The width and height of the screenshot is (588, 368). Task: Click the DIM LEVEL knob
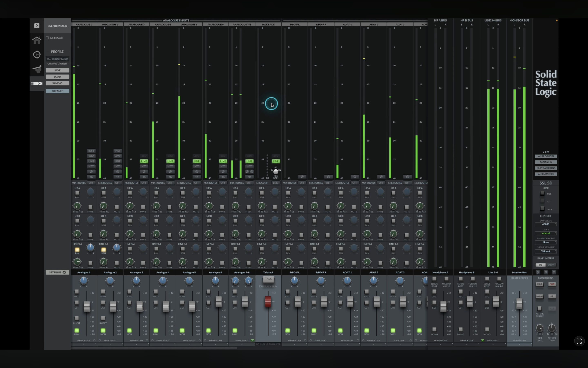539,328
